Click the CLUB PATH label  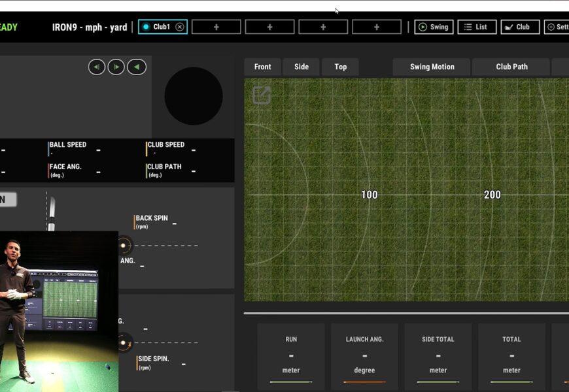tap(164, 167)
